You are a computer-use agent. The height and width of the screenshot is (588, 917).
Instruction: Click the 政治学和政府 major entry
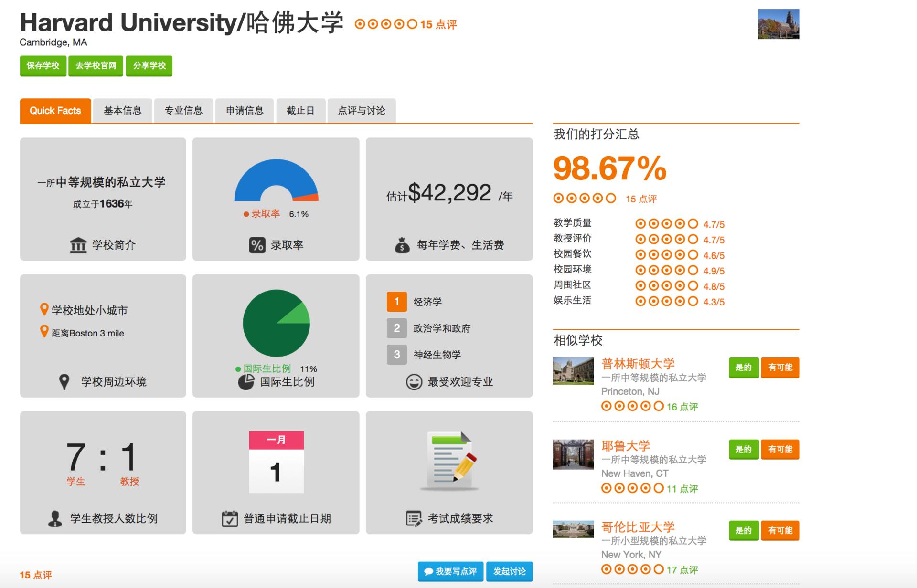point(442,328)
